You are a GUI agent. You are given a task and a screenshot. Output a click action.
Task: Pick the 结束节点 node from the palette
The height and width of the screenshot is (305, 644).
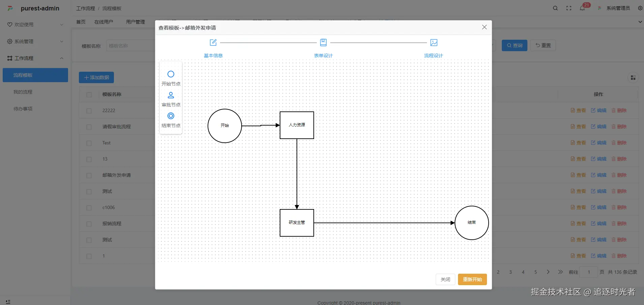pyautogui.click(x=171, y=120)
